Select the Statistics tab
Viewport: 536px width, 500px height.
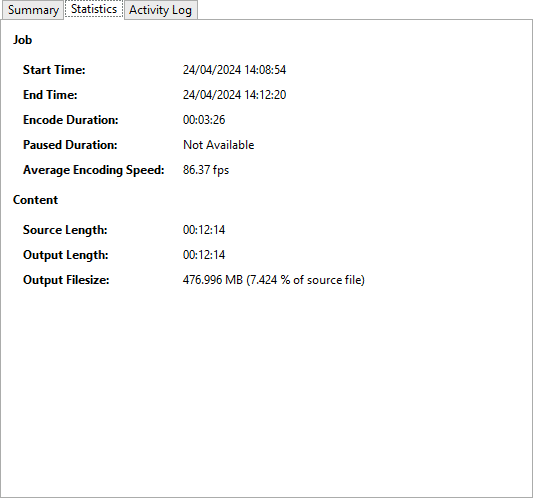point(94,9)
